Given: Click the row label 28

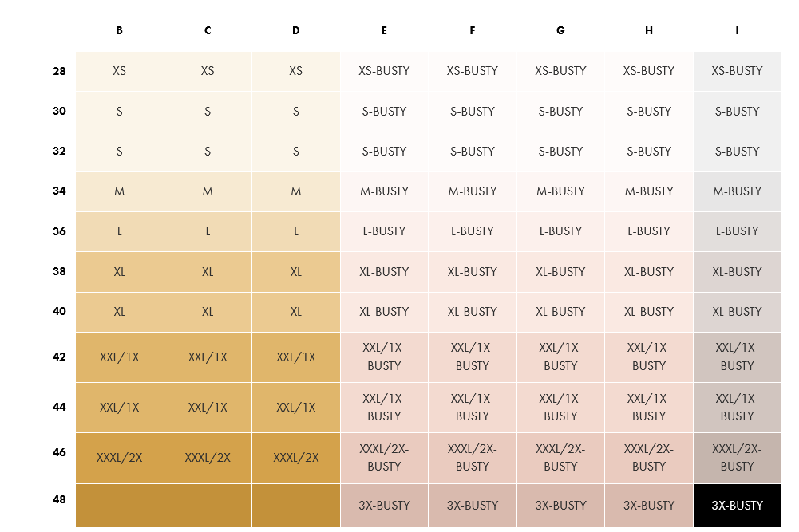Looking at the screenshot, I should (59, 71).
